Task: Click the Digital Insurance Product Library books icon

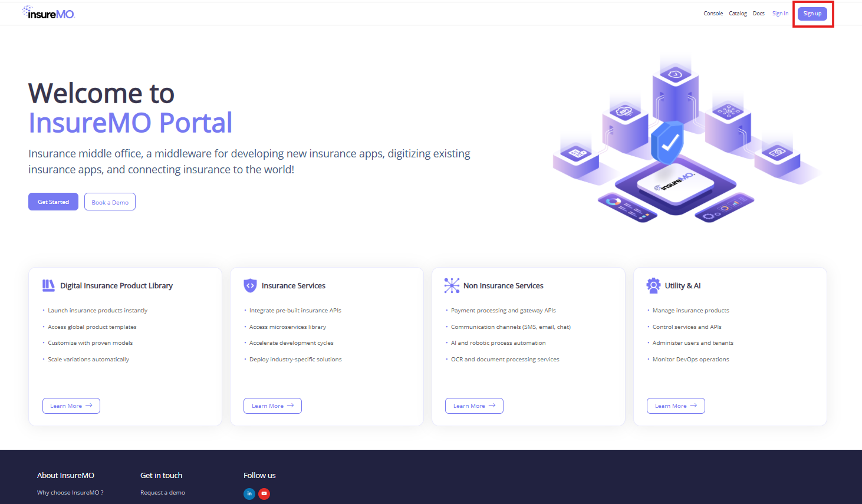Action: click(48, 285)
